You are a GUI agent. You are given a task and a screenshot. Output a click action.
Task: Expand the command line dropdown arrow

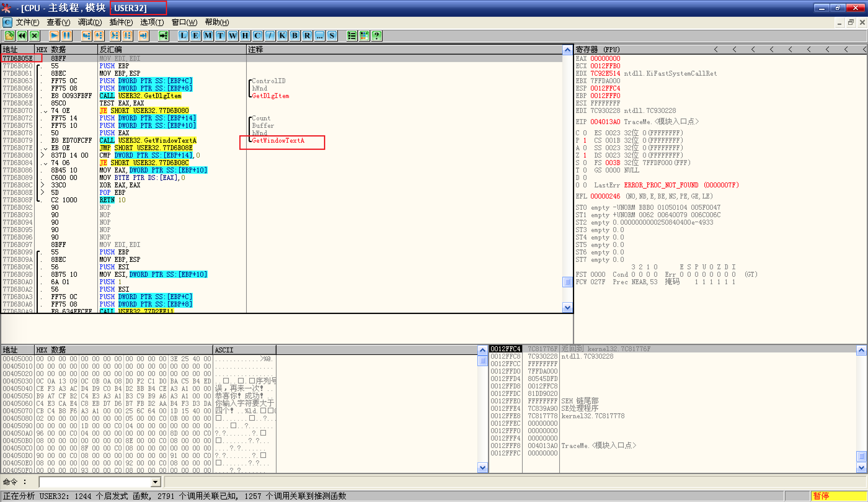(155, 482)
